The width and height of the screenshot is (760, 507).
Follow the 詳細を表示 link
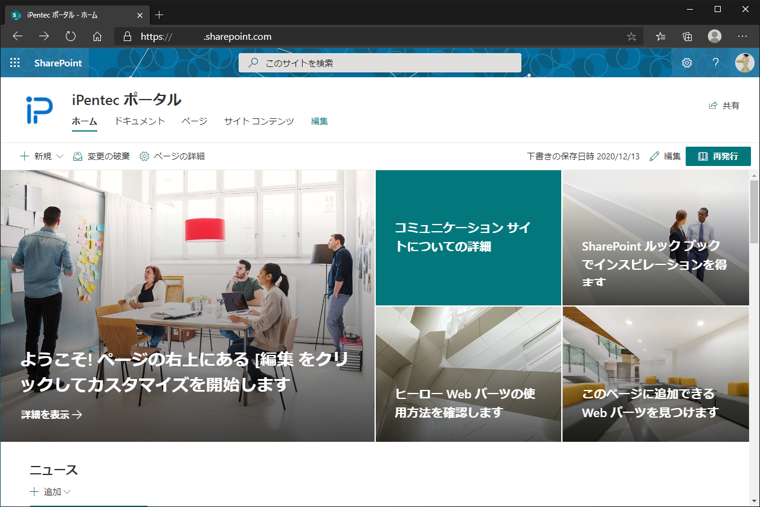tap(51, 414)
